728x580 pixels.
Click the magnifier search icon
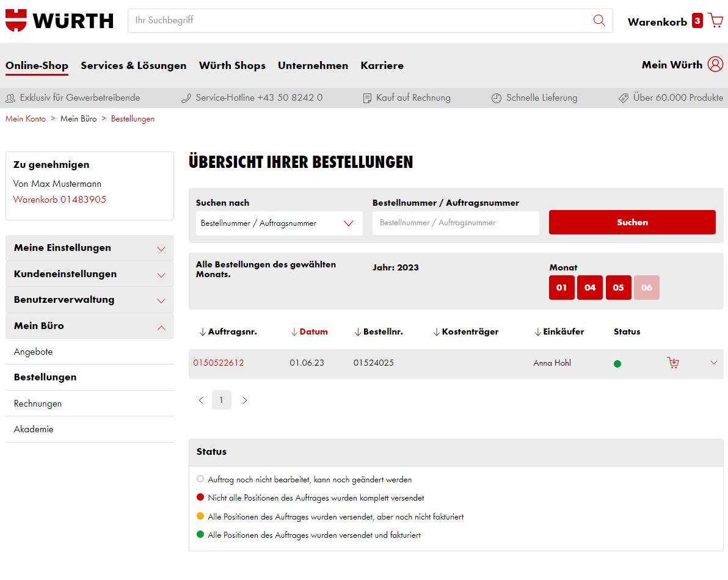(x=599, y=20)
